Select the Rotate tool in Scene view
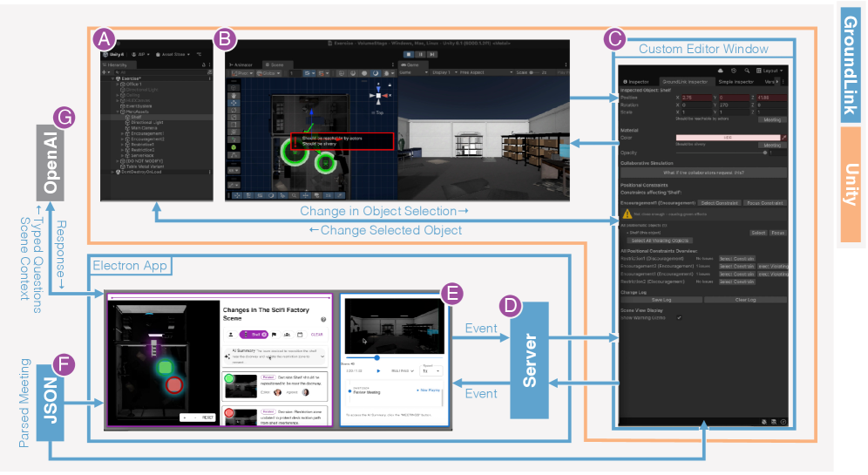This screenshot has width=868, height=475. pyautogui.click(x=234, y=110)
